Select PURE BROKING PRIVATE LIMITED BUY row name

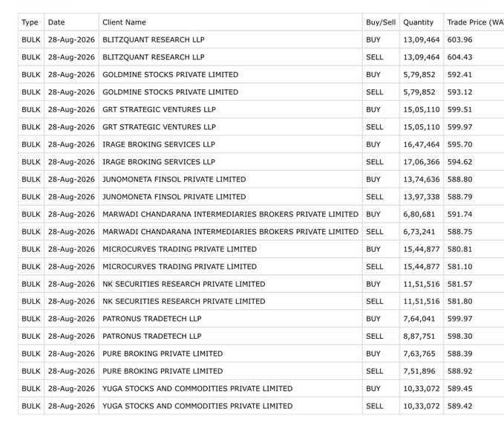click(x=163, y=354)
